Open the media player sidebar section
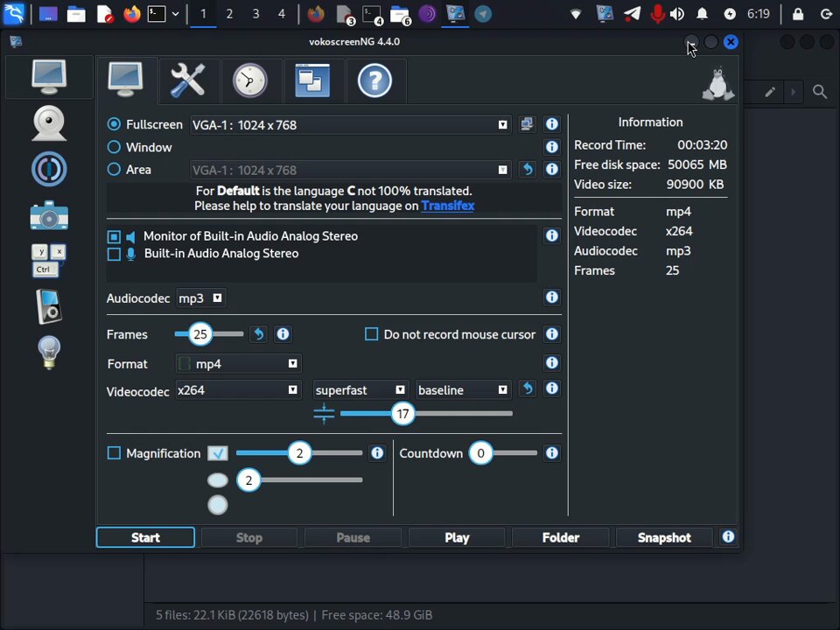 pos(49,306)
